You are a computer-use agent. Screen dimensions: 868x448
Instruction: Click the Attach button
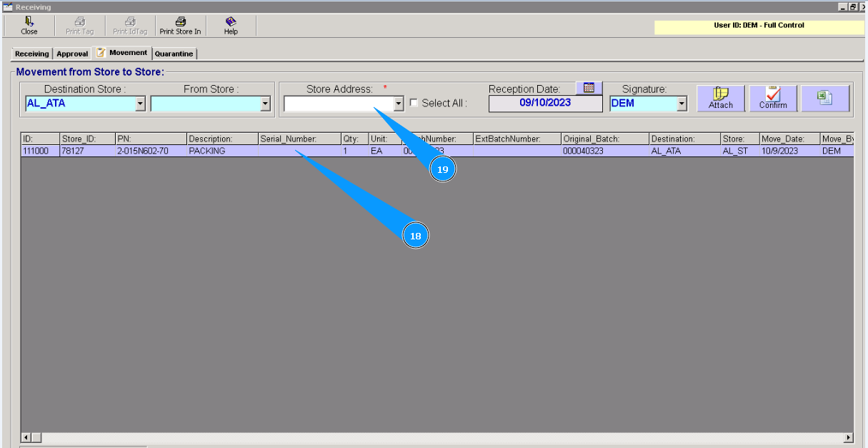(721, 99)
